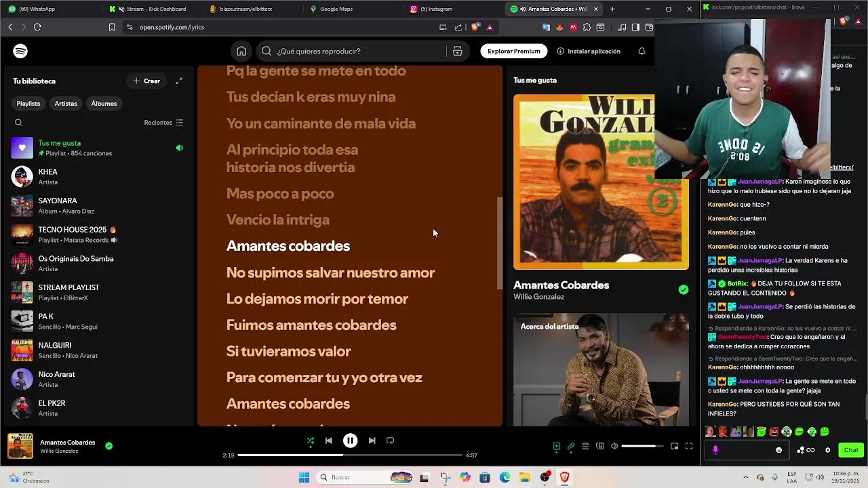Open a new browser tab
Viewport: 868px width, 488px height.
612,9
